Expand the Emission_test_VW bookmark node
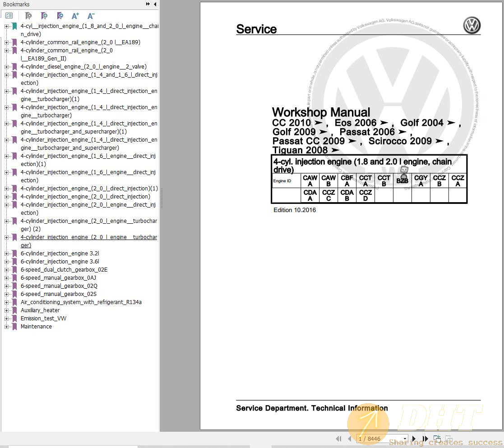This screenshot has height=448, width=504. click(6, 319)
